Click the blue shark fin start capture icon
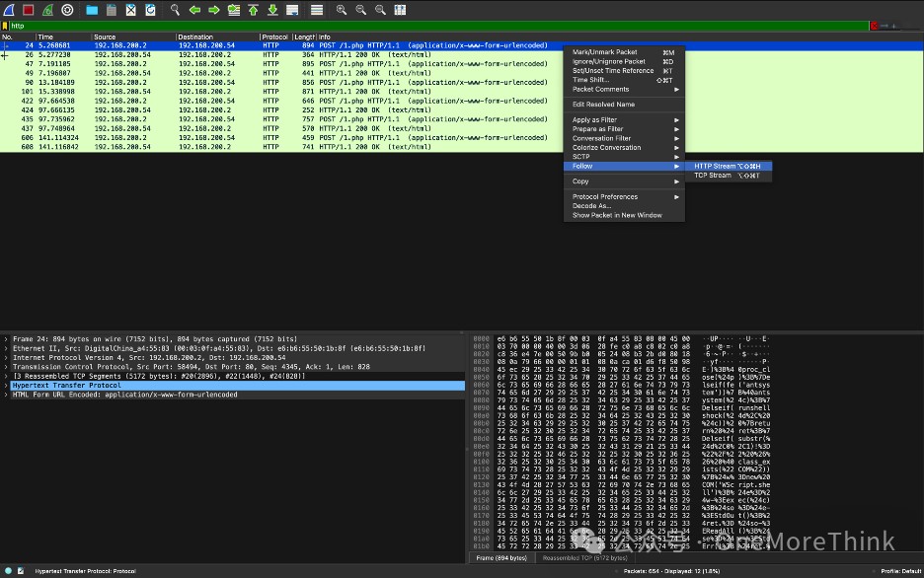This screenshot has height=578, width=924. coord(9,10)
